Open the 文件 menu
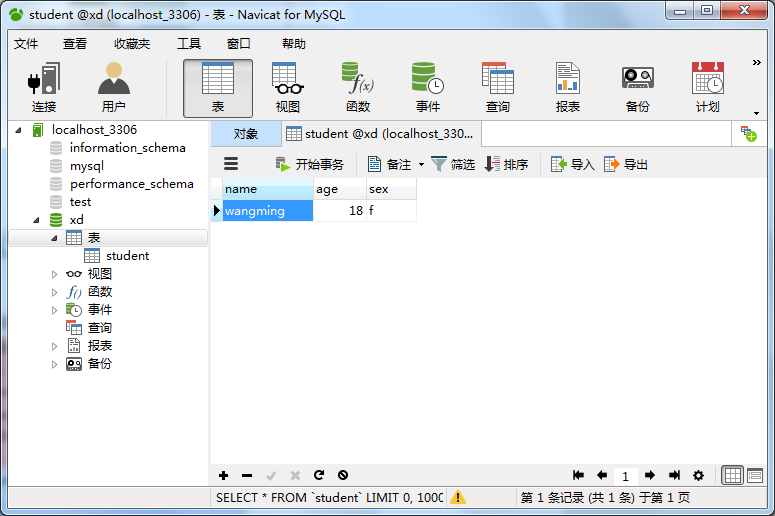Viewport: 775px width, 516px height. [x=26, y=43]
